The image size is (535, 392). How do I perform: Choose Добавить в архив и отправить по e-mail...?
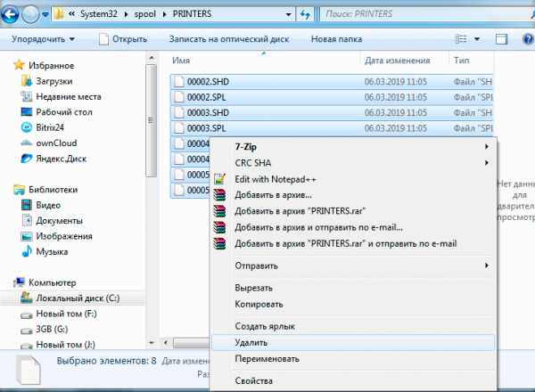coord(353,227)
